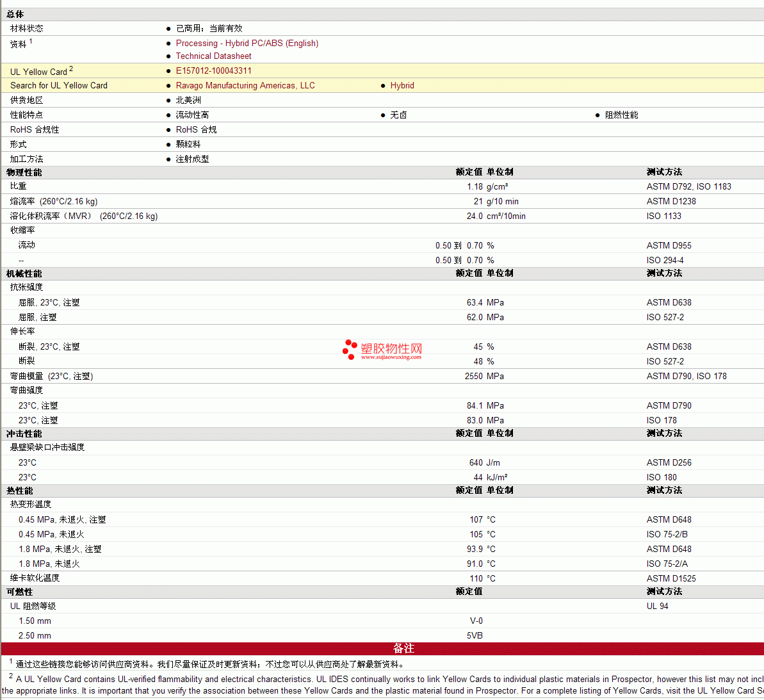
Task: Click the ISO 75-2/B test method
Action: 667,534
